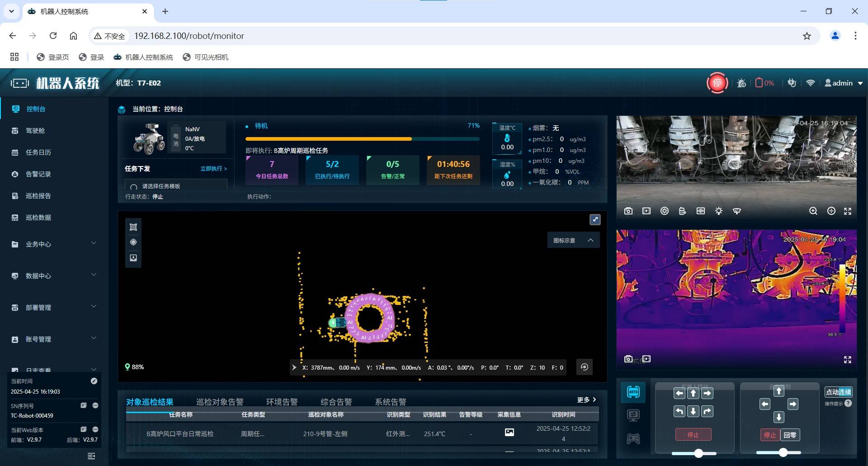Image resolution: width=868 pixels, height=466 pixels.
Task: Open visible-light camera in fullscreen
Action: (848, 211)
